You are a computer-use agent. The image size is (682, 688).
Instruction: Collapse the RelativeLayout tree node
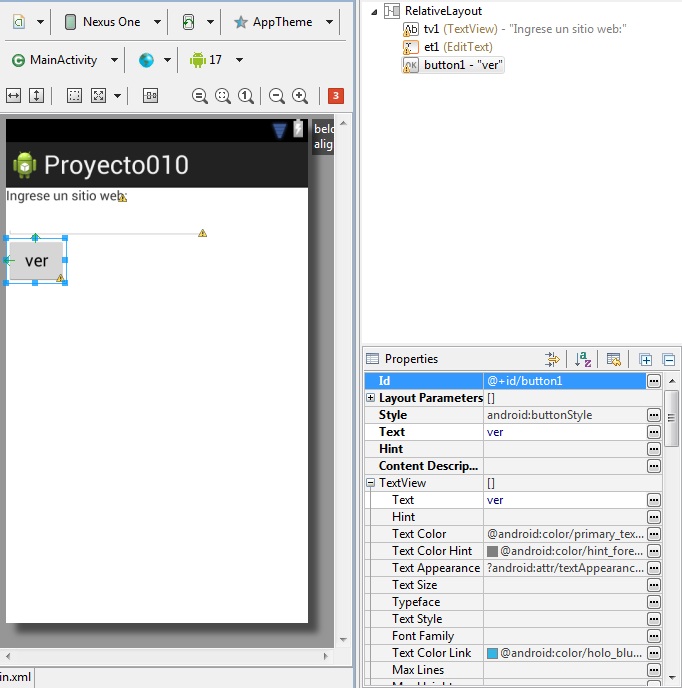coord(374,12)
